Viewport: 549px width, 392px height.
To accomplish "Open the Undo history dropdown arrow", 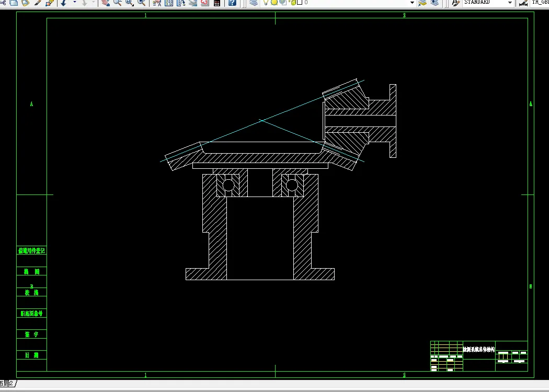I will coord(75,3).
